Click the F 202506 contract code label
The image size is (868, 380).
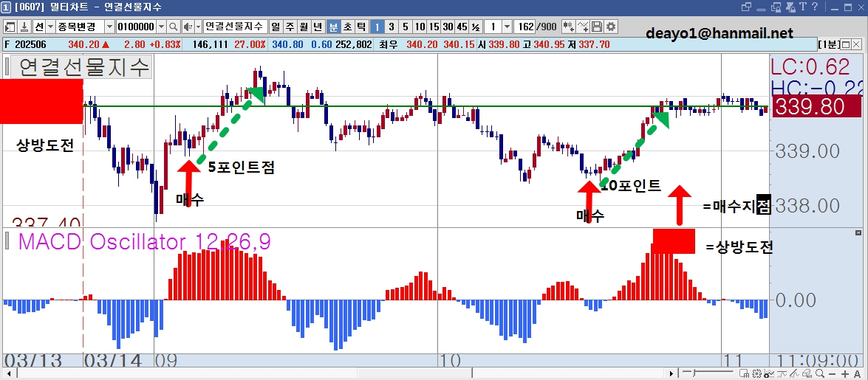coord(24,44)
